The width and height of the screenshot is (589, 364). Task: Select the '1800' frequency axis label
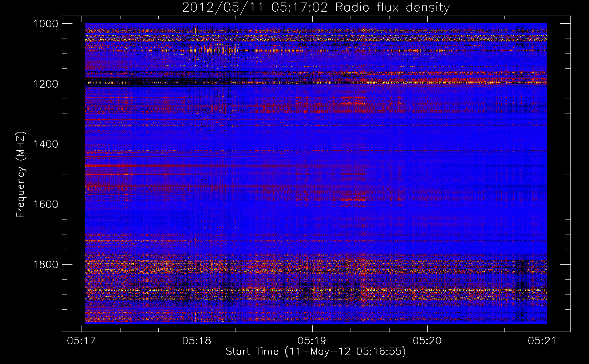46,265
